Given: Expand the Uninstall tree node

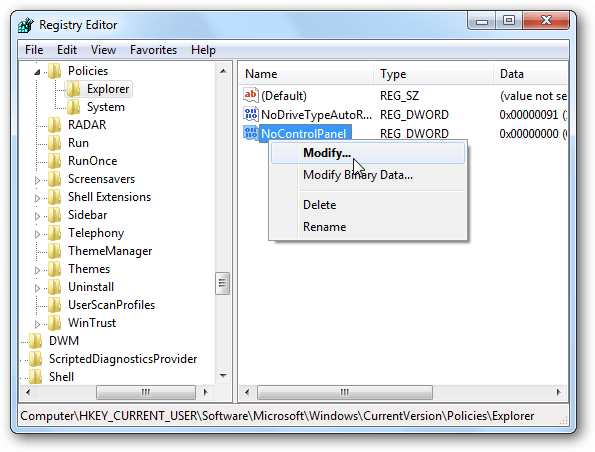Looking at the screenshot, I should pos(37,288).
